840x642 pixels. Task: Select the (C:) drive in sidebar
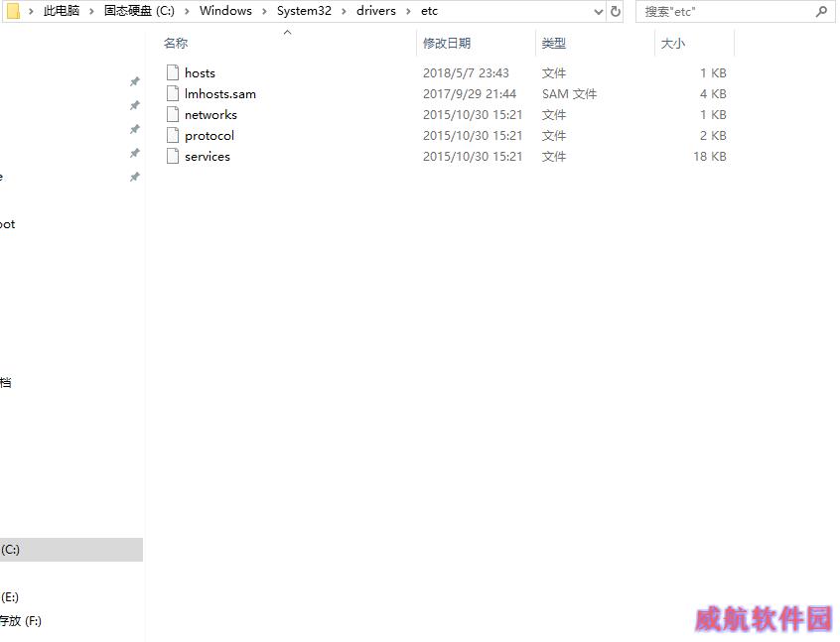(x=10, y=550)
